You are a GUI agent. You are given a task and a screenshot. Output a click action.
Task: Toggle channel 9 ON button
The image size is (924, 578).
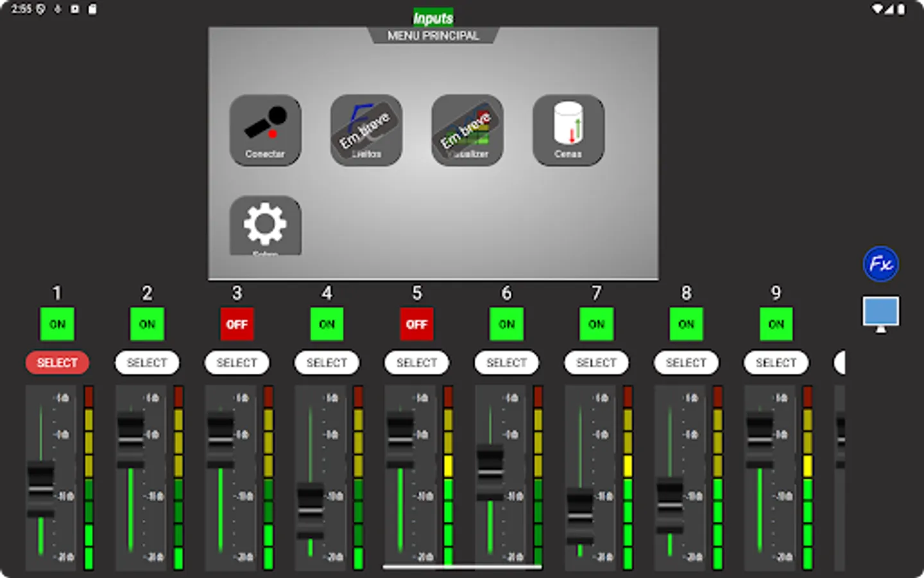776,324
